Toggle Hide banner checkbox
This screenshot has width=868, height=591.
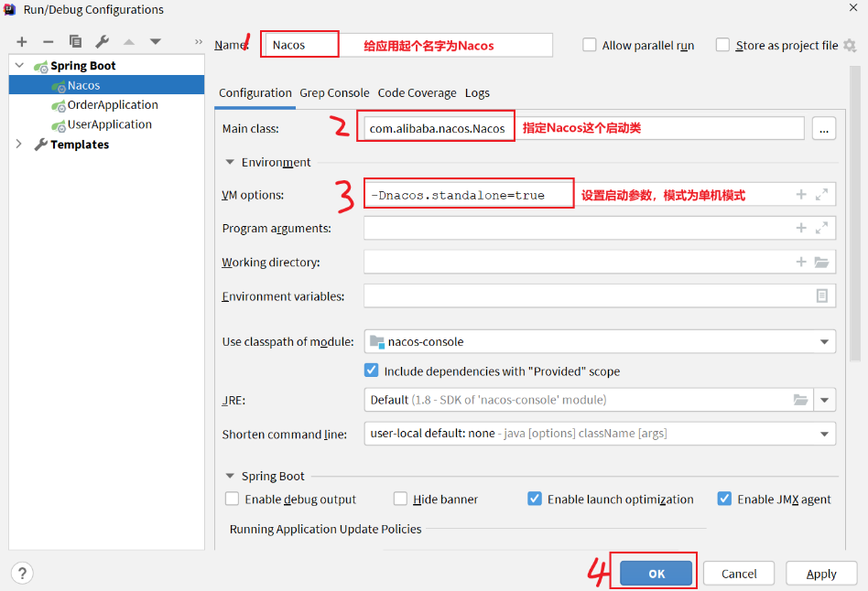click(400, 499)
